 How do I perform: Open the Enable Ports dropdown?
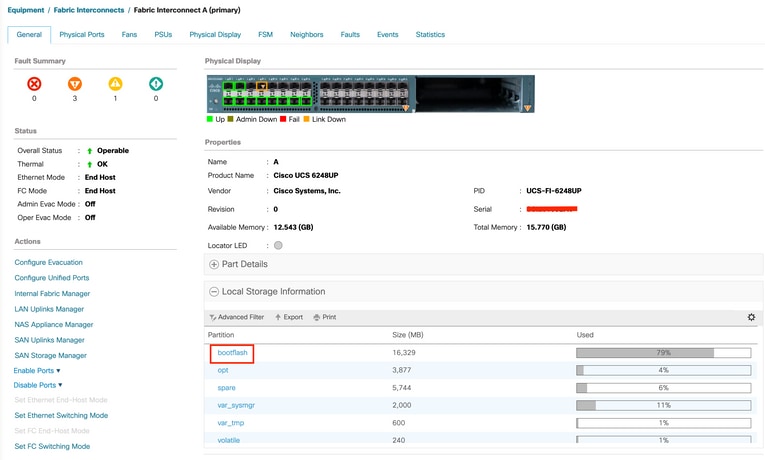click(x=37, y=371)
